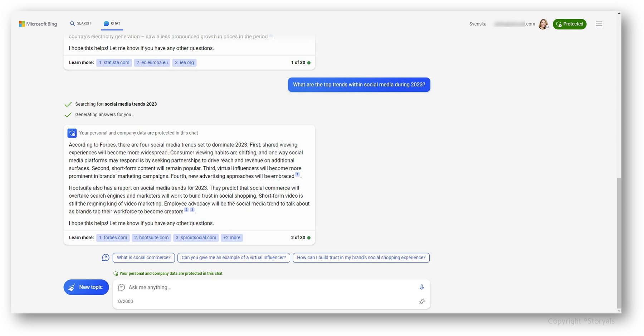Select the microphone icon to dictate

pos(421,287)
